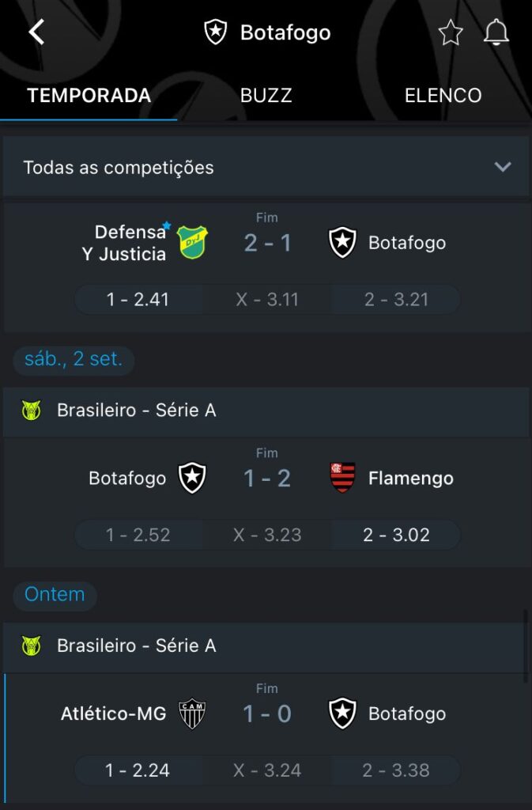
Task: Switch to the BUZZ tab
Action: pyautogui.click(x=266, y=96)
